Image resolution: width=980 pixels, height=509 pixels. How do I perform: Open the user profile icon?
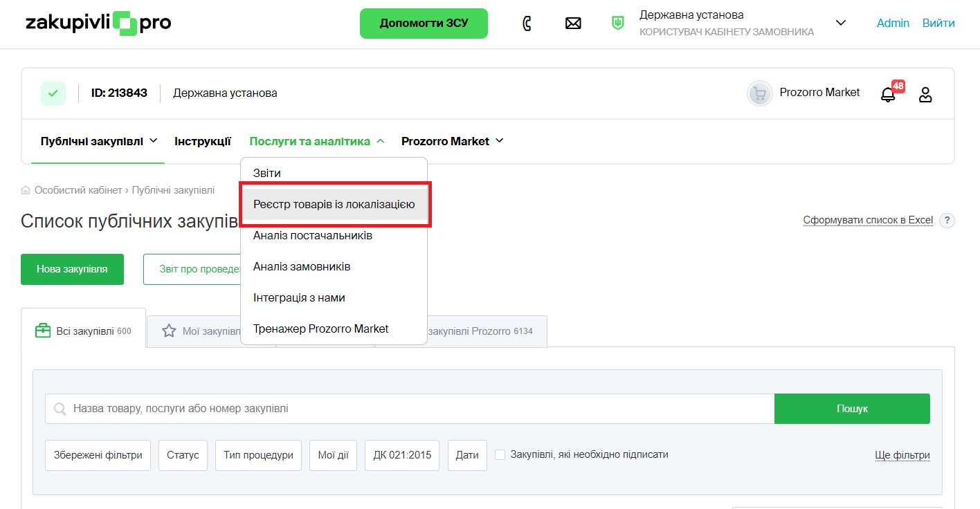click(925, 95)
